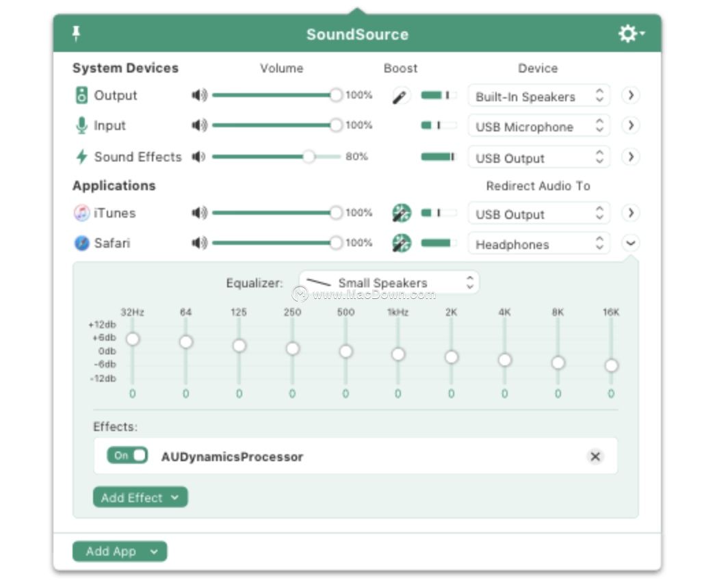Open the gear settings menu
This screenshot has width=728, height=587.
(631, 34)
